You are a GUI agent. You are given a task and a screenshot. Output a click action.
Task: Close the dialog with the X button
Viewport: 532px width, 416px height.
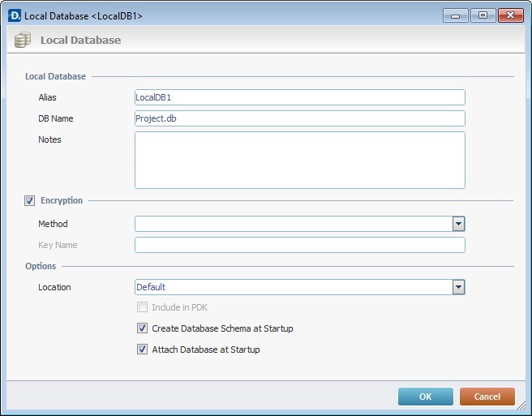(x=511, y=15)
